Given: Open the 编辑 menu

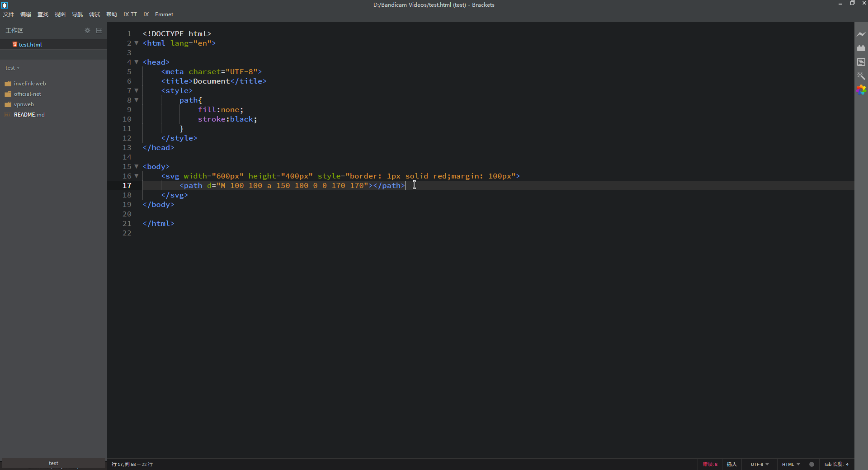Looking at the screenshot, I should coord(26,14).
